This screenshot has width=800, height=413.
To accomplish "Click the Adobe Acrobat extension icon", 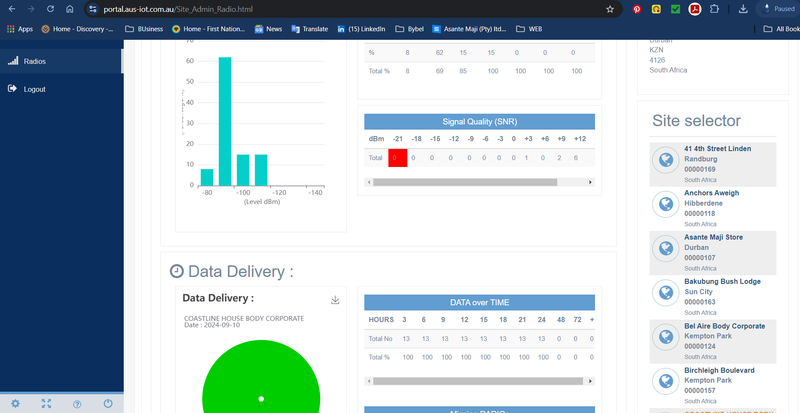I will tap(694, 9).
